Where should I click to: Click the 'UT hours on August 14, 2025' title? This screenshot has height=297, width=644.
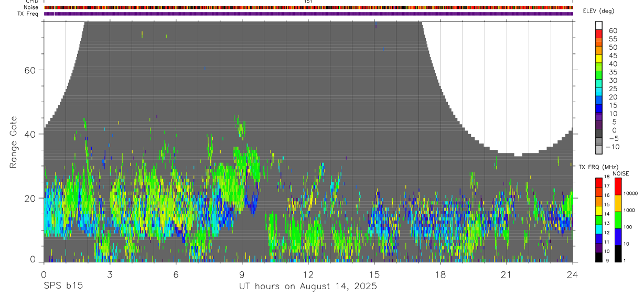coord(308,287)
